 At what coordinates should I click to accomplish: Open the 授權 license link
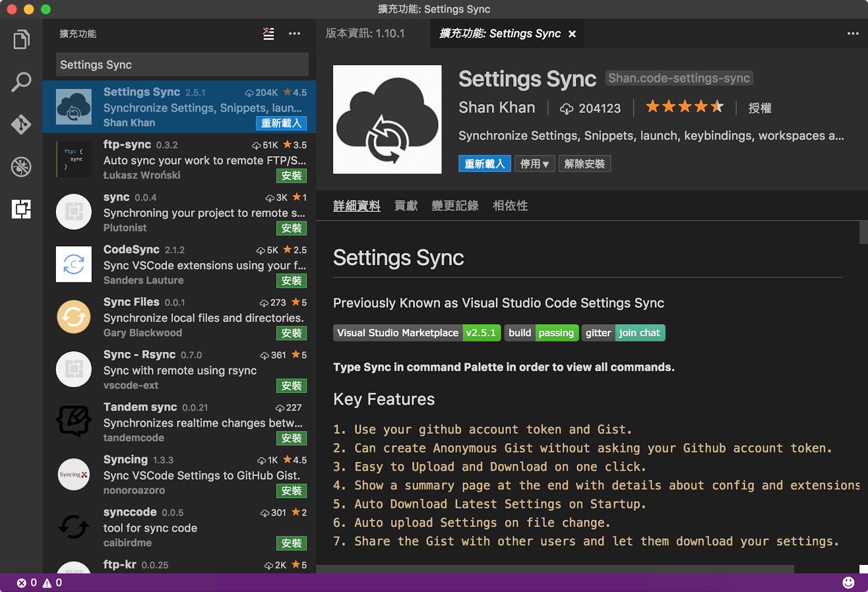[759, 108]
